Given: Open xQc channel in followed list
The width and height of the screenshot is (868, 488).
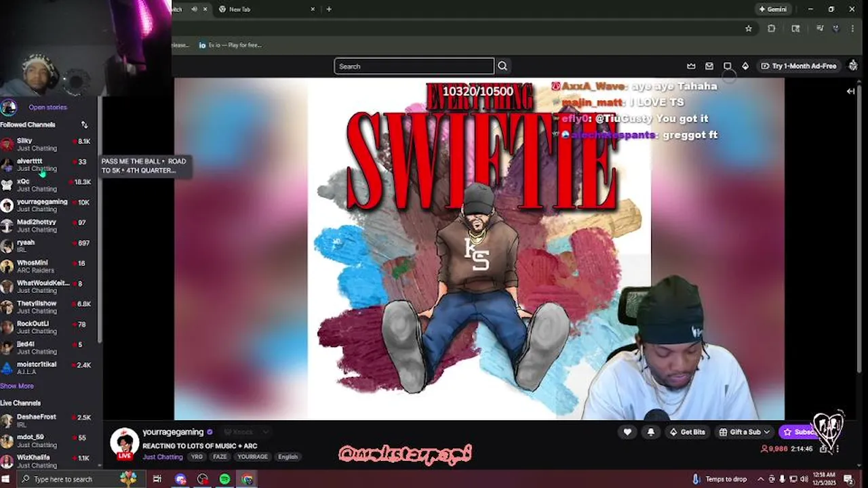Looking at the screenshot, I should coord(50,185).
